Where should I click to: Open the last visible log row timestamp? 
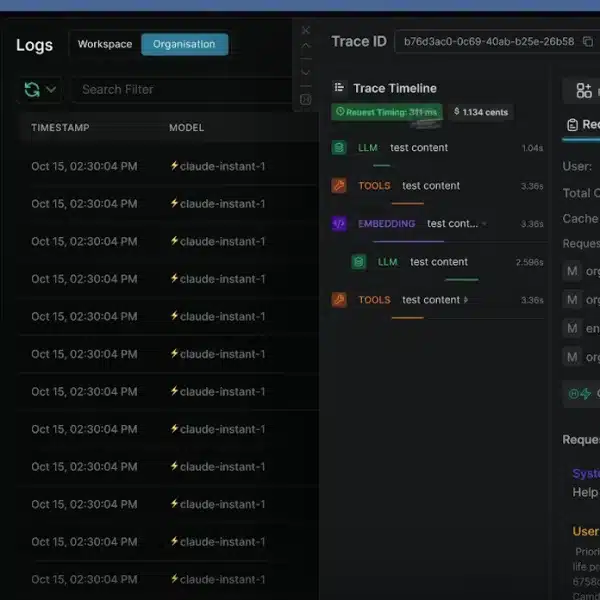[84, 579]
